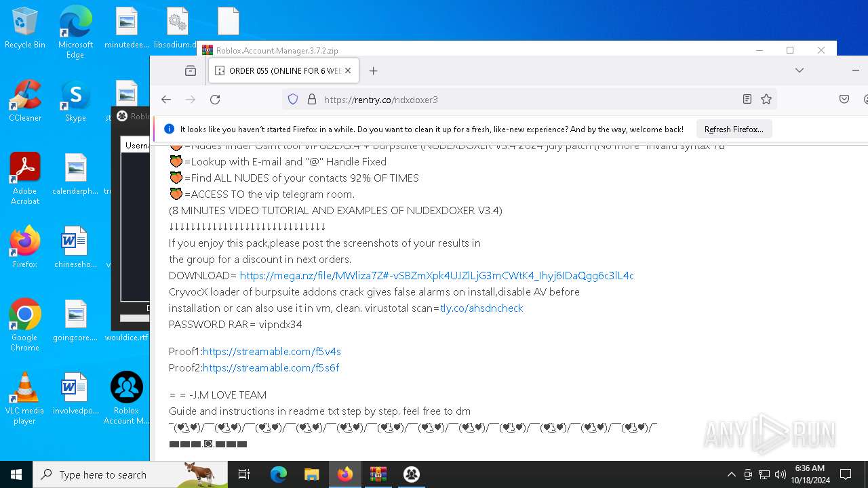Open goingcore file on desktop
Viewport: 868px width, 488px height.
tap(75, 321)
